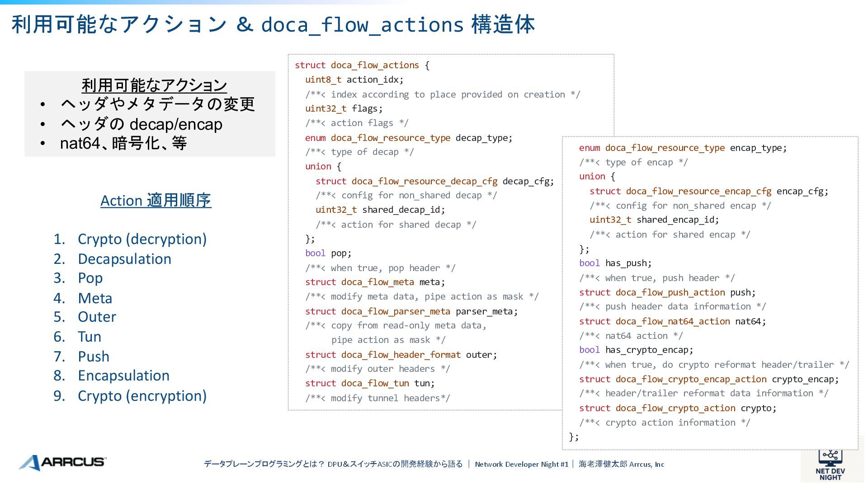Viewport: 868px width, 488px height.
Task: Select list item Crypto (decryption)
Action: point(142,239)
